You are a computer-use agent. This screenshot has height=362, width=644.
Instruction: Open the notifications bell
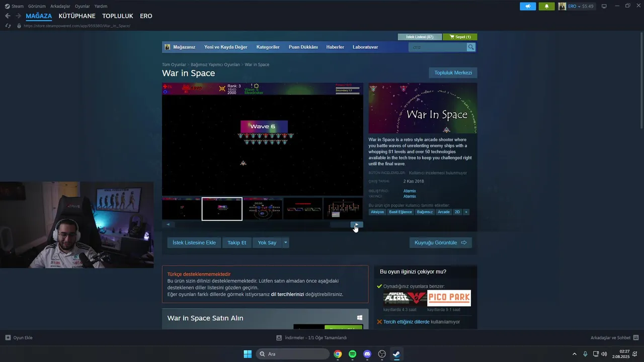pyautogui.click(x=546, y=6)
